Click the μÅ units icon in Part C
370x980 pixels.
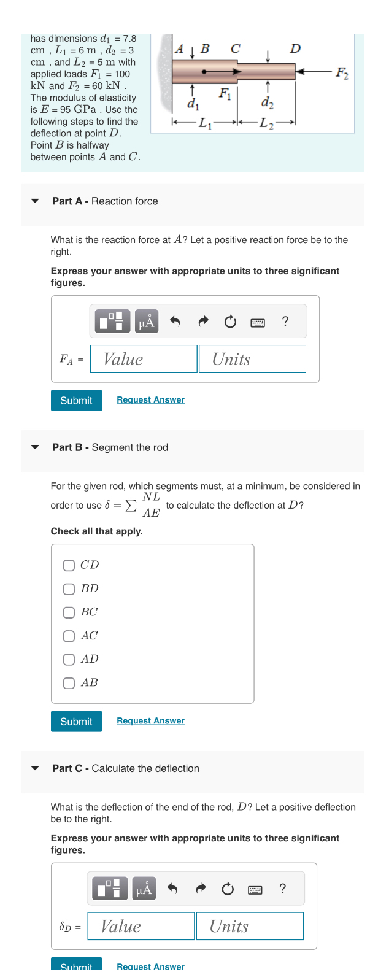pos(143,887)
